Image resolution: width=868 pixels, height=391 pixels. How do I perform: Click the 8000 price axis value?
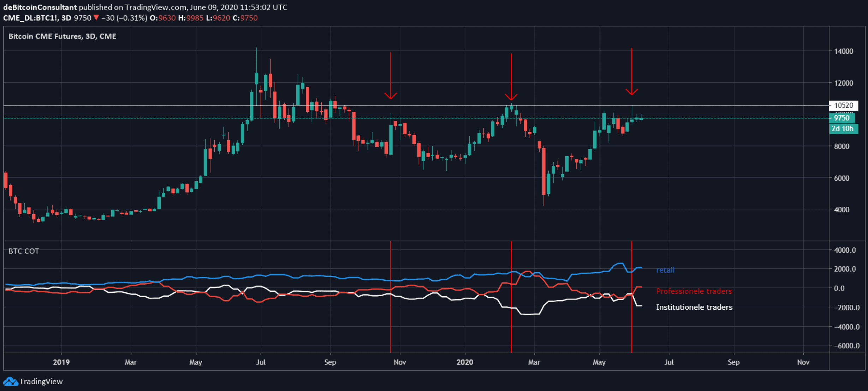[842, 146]
